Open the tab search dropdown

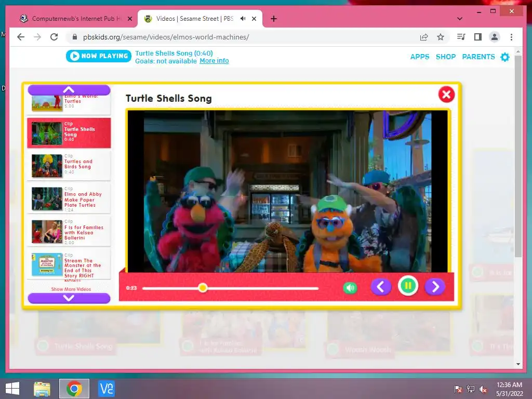459,19
